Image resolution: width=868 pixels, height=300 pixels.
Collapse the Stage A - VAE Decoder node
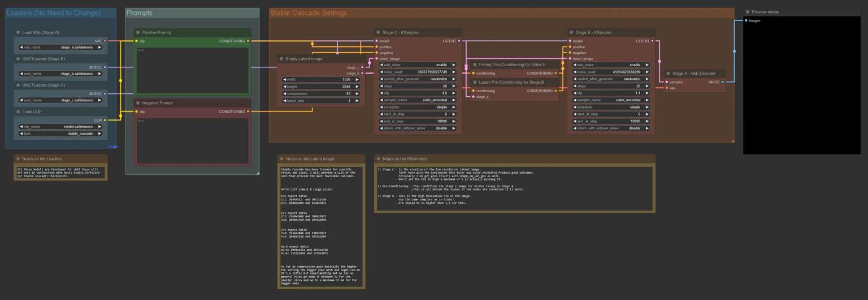coord(668,74)
